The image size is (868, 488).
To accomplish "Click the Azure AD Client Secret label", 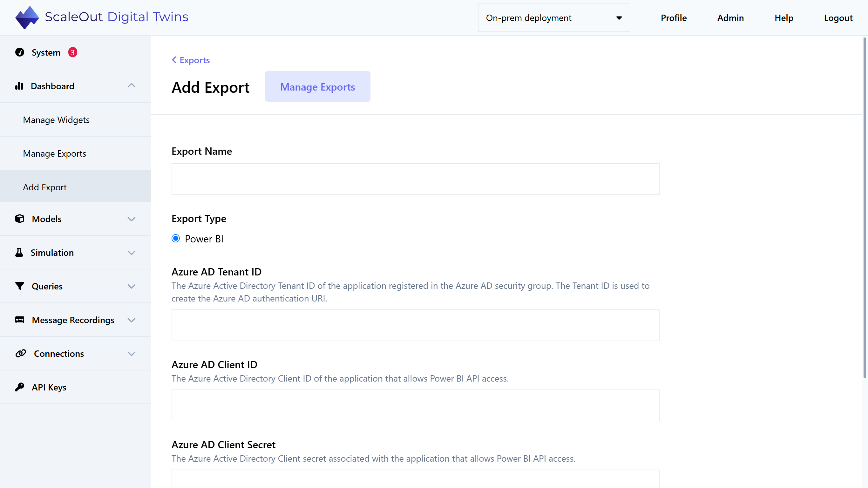I will tap(223, 444).
